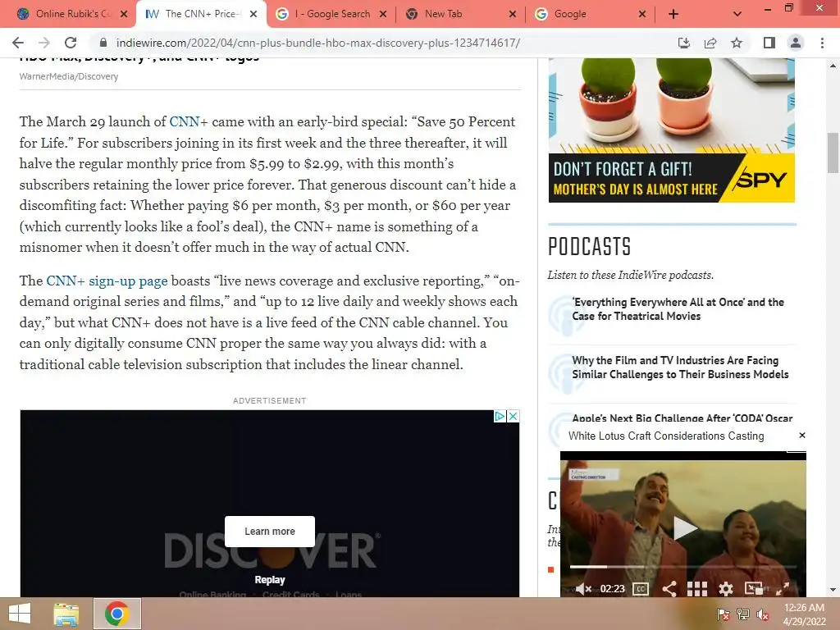Unmute the floating video player
The height and width of the screenshot is (630, 840).
tap(583, 589)
